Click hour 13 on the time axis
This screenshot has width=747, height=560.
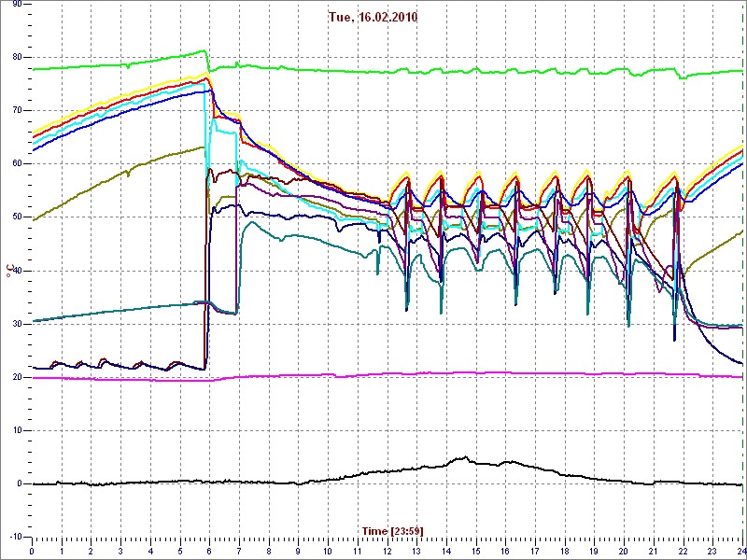(416, 551)
